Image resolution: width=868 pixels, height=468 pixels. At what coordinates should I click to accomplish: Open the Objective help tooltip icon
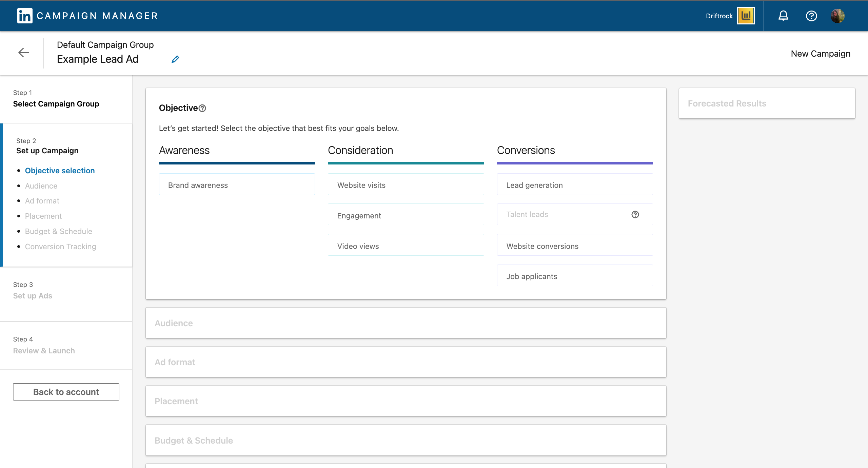point(202,109)
